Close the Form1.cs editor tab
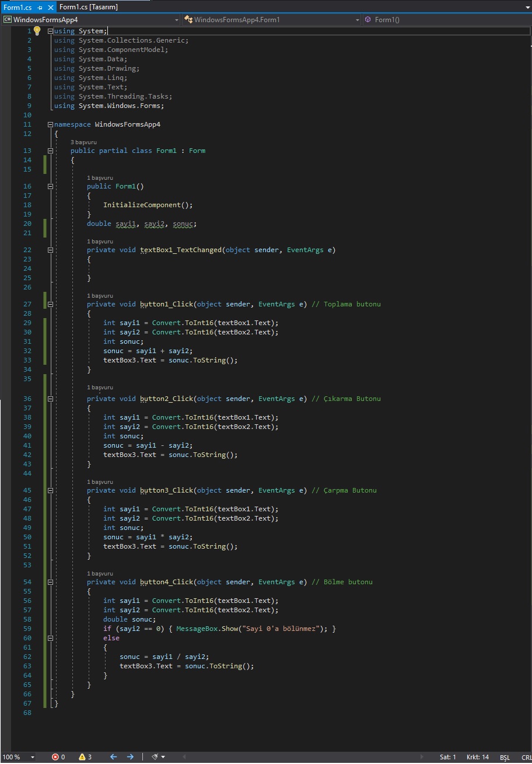Screen dimensions: 532x764 [x=50, y=8]
